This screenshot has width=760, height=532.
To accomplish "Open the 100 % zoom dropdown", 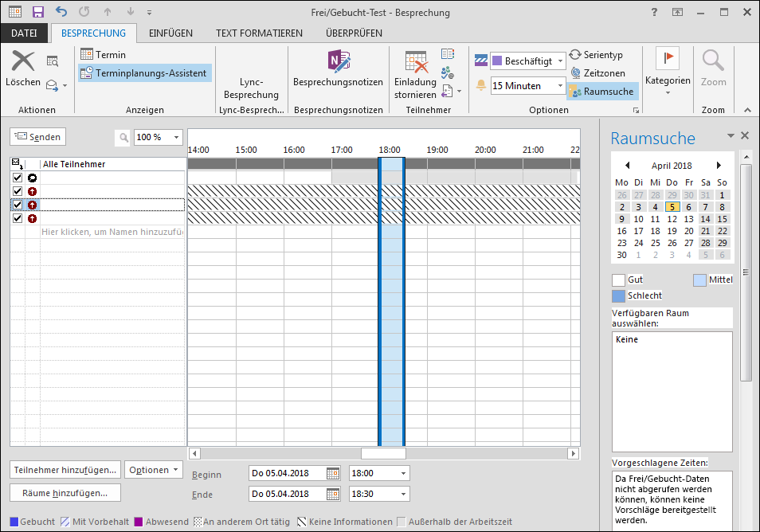I will 176,138.
